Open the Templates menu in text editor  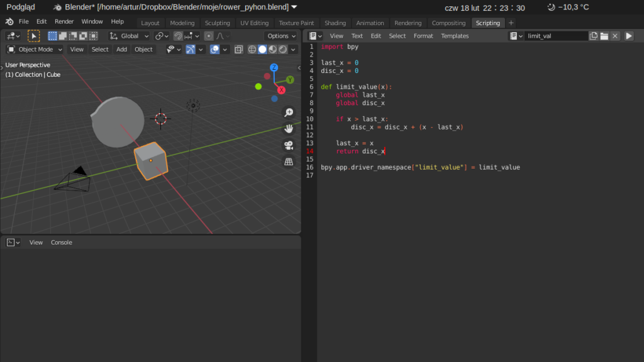coord(455,36)
